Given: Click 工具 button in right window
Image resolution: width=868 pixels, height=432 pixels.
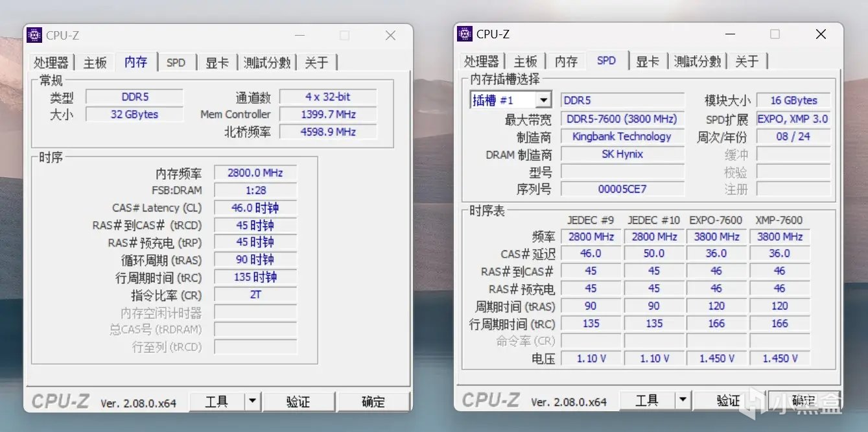Looking at the screenshot, I should point(647,400).
